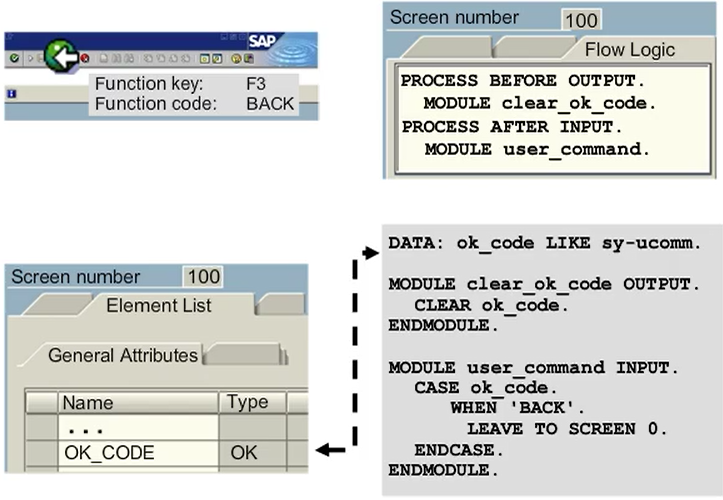Viewport: 723px width, 500px height.
Task: Select the OK_CODE name cell
Action: click(138, 453)
